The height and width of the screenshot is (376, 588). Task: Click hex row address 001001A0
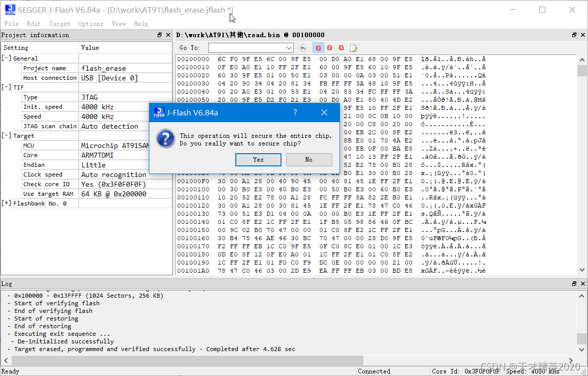coord(193,271)
